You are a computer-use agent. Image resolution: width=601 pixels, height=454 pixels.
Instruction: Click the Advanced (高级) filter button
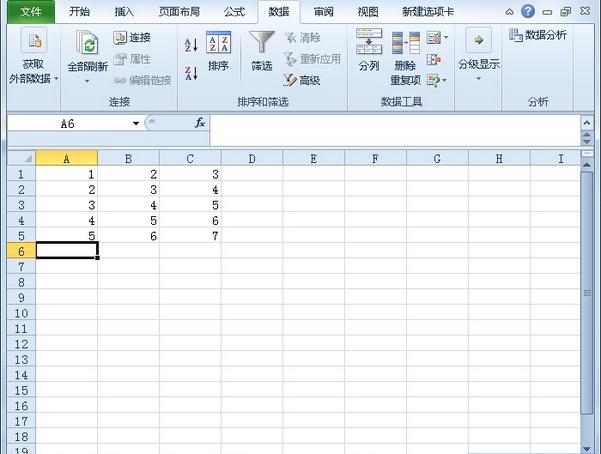tap(301, 80)
